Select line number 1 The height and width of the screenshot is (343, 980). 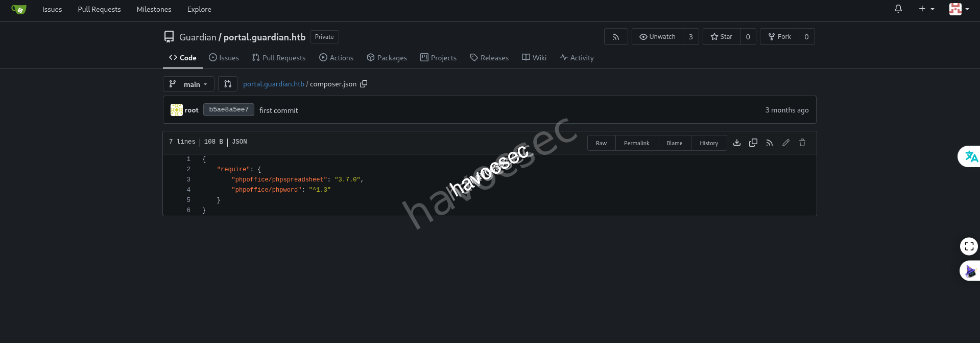point(188,159)
